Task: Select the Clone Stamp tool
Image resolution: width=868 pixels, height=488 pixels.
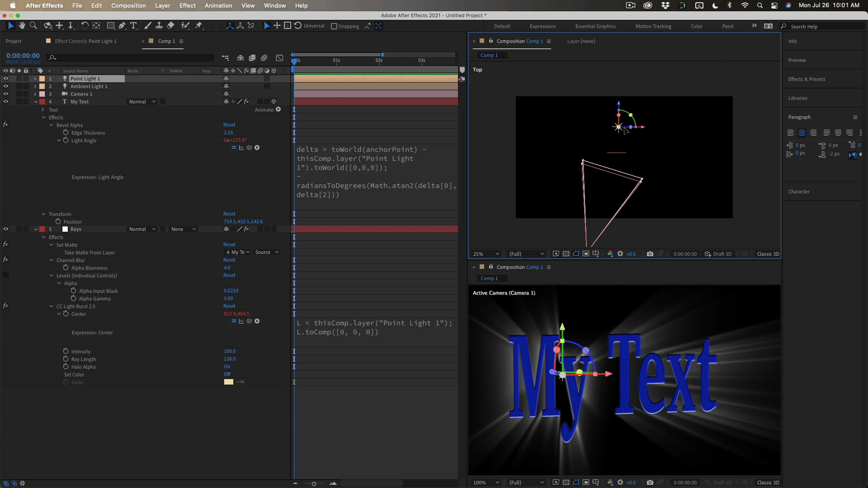Action: point(159,26)
